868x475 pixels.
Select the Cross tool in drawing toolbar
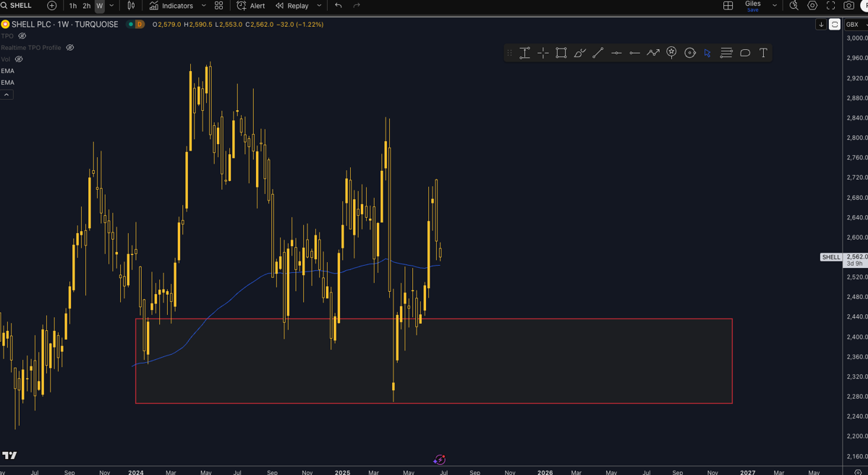coord(542,53)
